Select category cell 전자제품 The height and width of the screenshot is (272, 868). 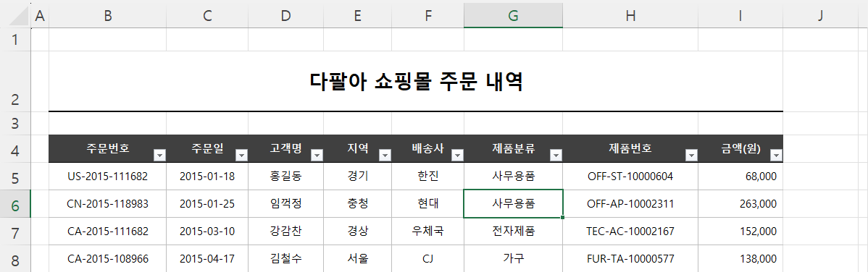coord(513,231)
